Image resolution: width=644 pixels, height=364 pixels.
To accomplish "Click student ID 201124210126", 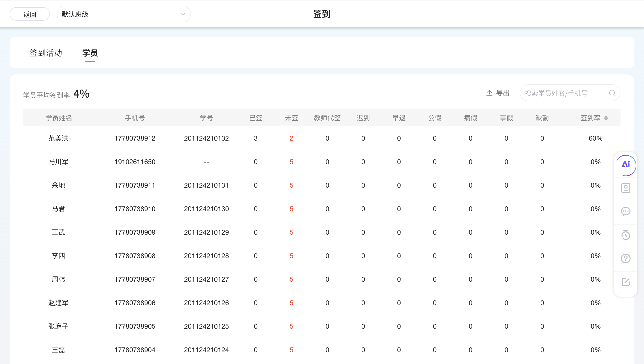I will (x=207, y=303).
